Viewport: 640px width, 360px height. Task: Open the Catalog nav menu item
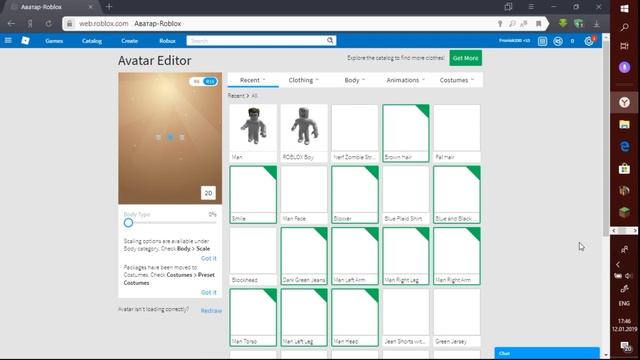(92, 41)
